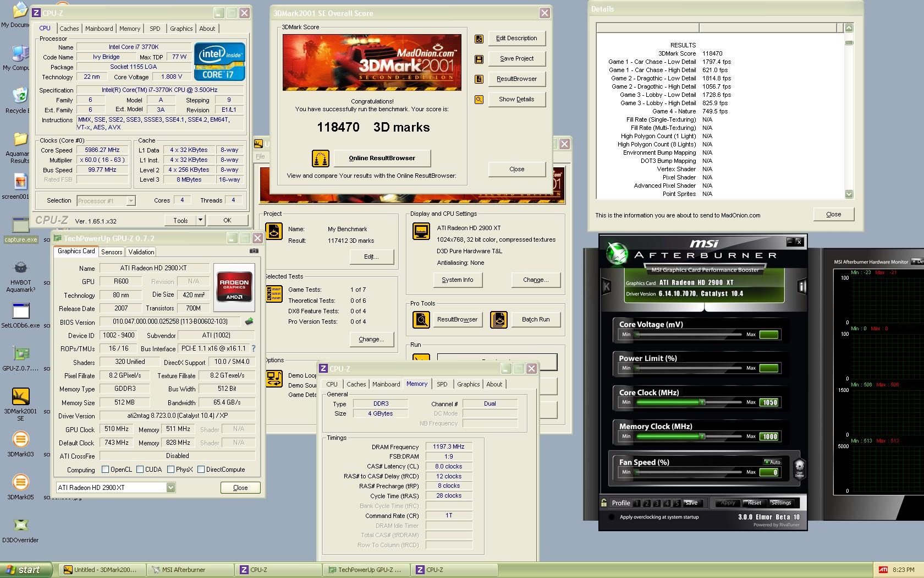The image size is (924, 578).
Task: Click the Show Details magnifier icon
Action: click(x=479, y=100)
